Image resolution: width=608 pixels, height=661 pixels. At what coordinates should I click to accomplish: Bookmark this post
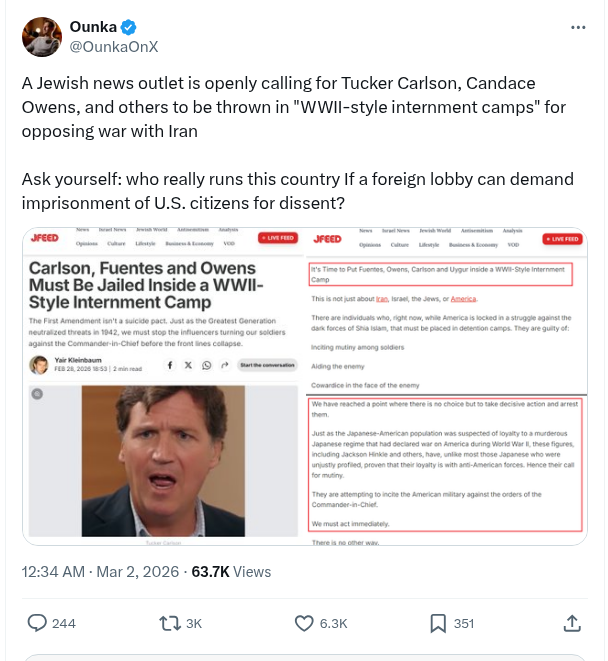[438, 623]
